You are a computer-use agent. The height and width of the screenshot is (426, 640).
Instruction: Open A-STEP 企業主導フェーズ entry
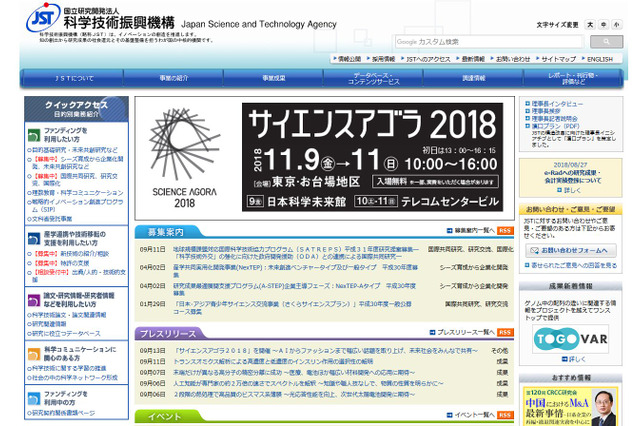[294, 289]
